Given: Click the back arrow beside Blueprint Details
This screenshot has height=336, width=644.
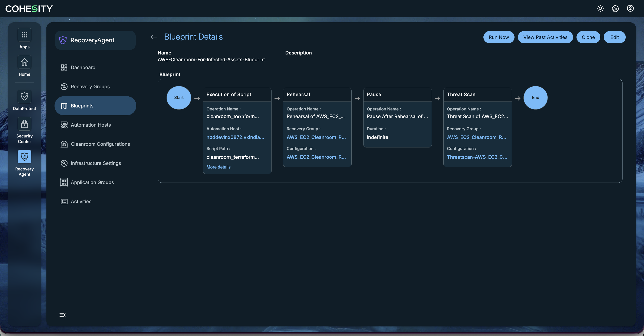Looking at the screenshot, I should [154, 37].
